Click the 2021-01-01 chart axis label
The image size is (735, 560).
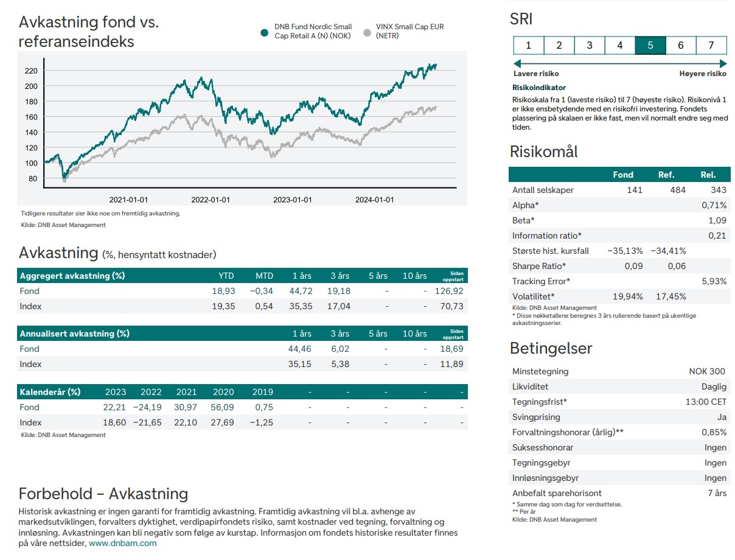pos(128,200)
